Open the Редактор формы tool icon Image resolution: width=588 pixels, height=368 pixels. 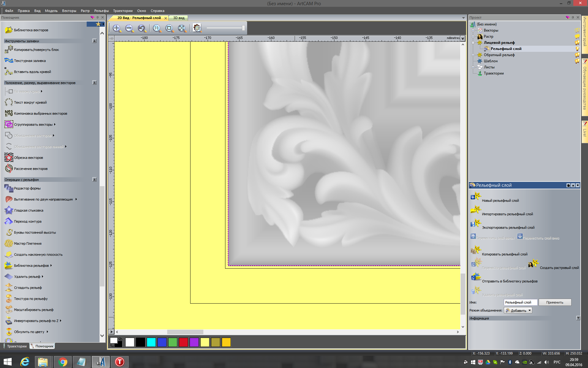point(9,188)
